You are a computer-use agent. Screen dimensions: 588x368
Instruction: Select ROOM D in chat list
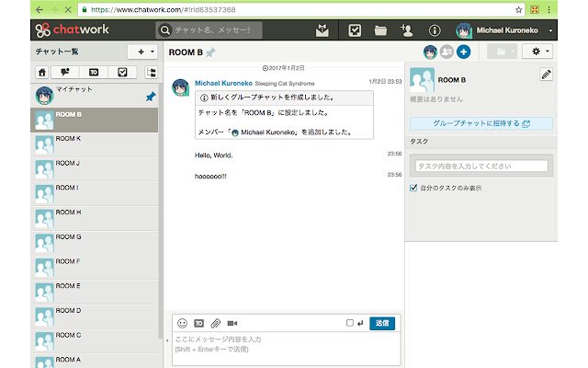[94, 316]
